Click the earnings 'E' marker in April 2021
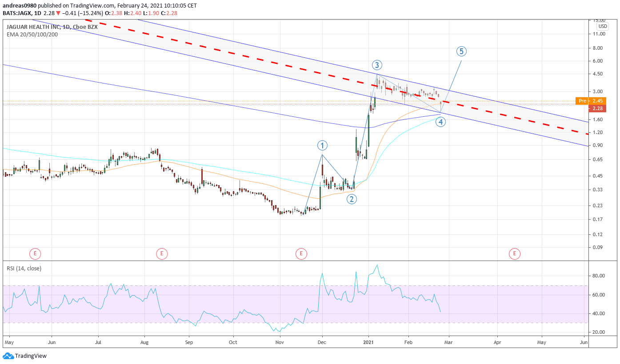The height and width of the screenshot is (364, 620). tap(514, 254)
